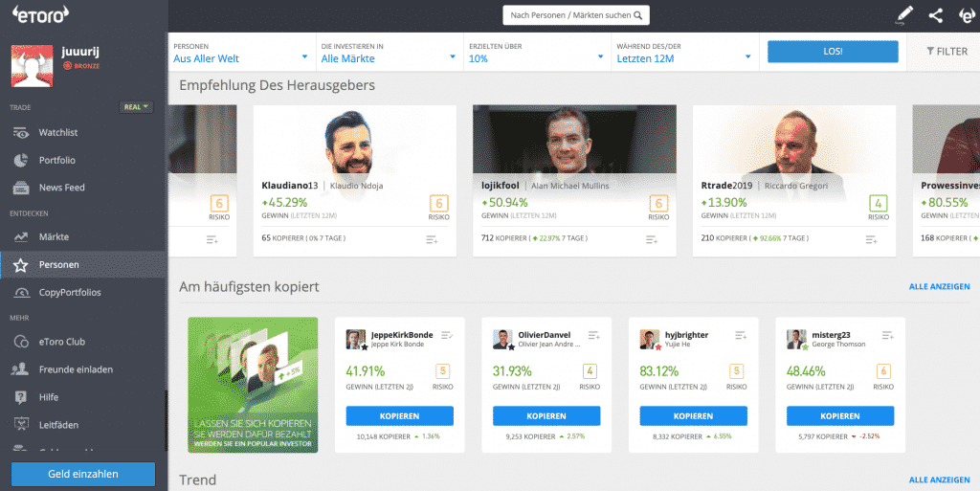The width and height of the screenshot is (980, 491).
Task: Click the Freunde einladen icon
Action: [21, 369]
